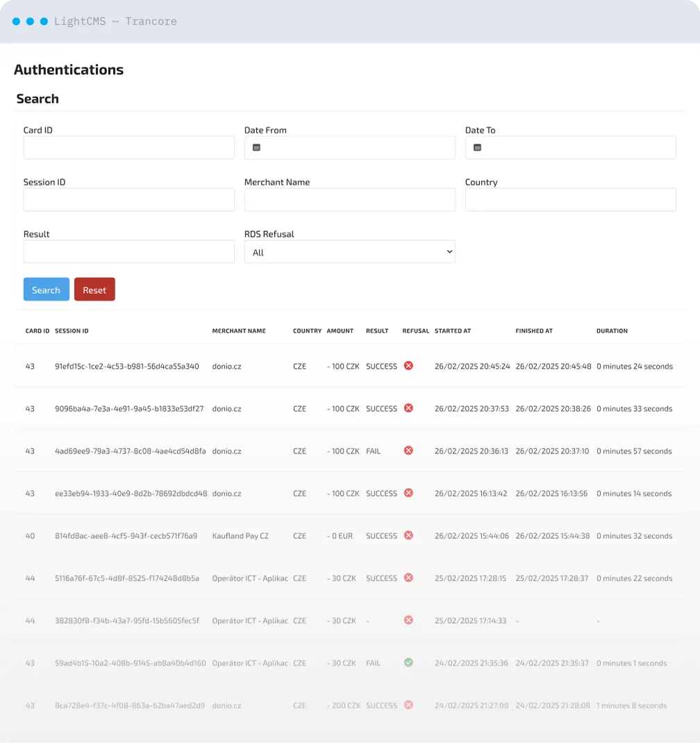This screenshot has height=743, width=700.
Task: Click amount - 0 EUR cell
Action: [340, 536]
